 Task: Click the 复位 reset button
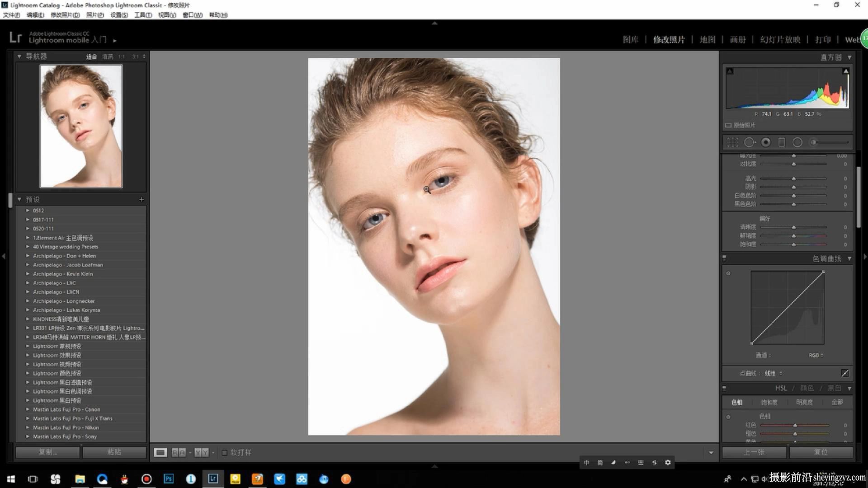tap(821, 452)
